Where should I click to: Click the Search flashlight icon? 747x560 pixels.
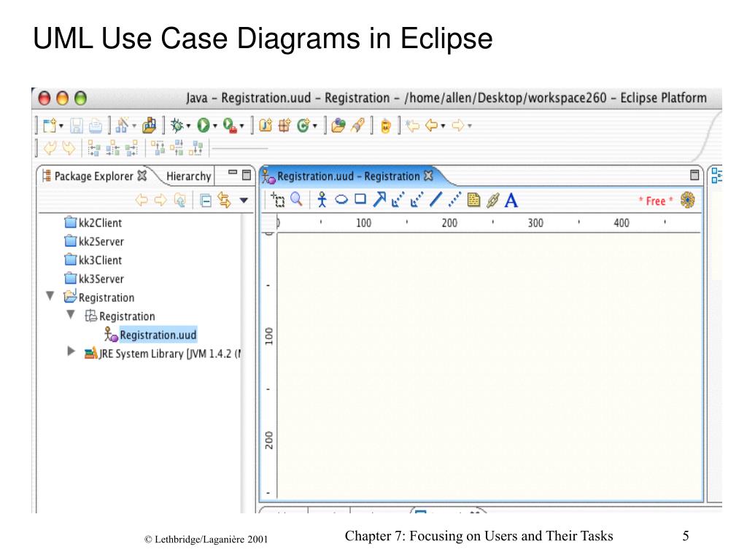[357, 125]
